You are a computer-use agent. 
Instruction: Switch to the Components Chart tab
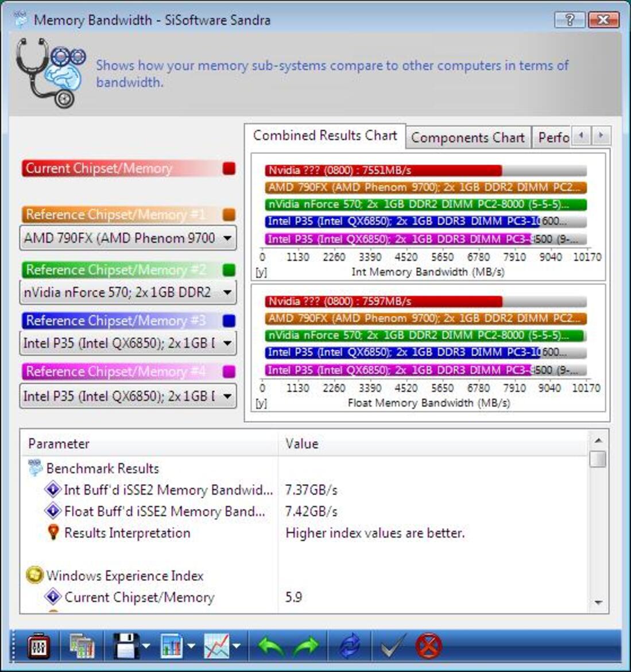[468, 138]
